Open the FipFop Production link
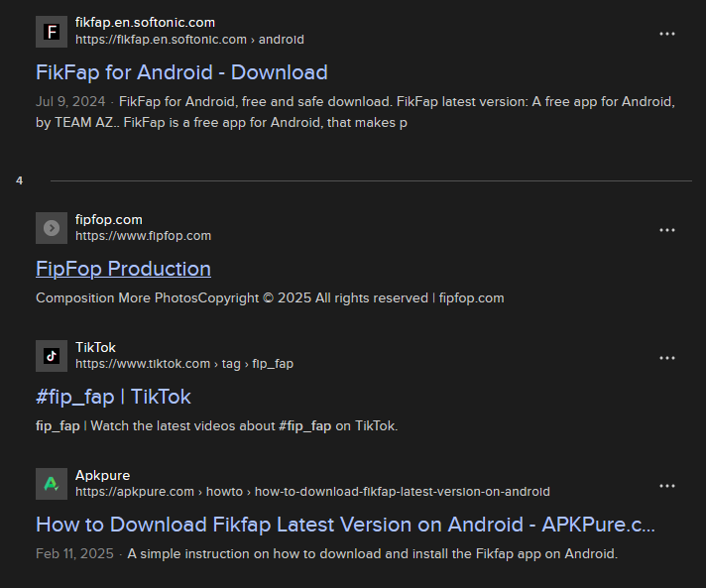 pos(123,269)
